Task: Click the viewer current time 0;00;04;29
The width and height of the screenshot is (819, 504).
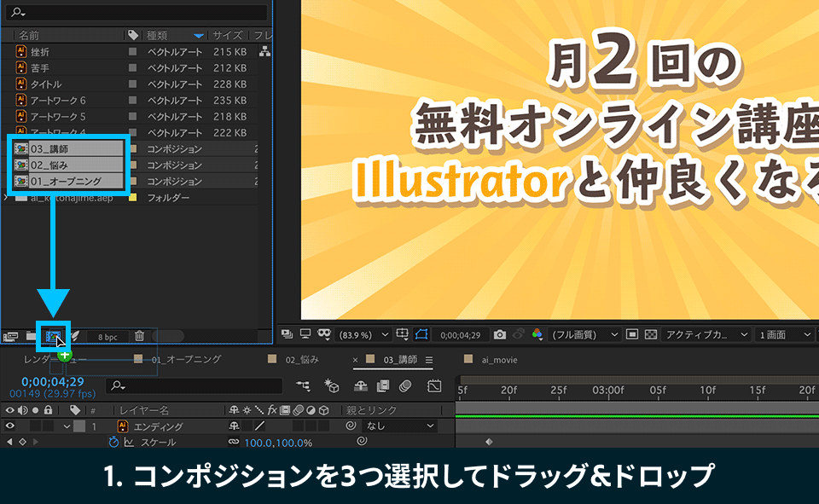Action: click(x=460, y=335)
